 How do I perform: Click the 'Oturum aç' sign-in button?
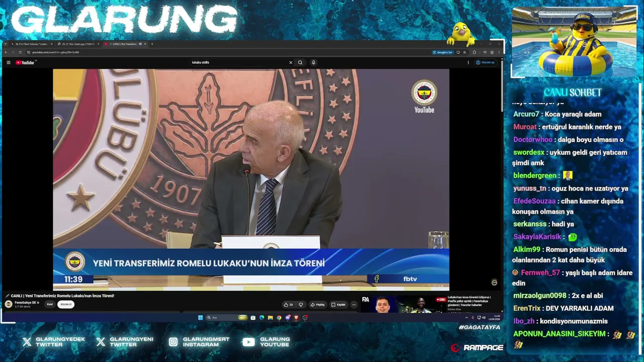coord(486,62)
